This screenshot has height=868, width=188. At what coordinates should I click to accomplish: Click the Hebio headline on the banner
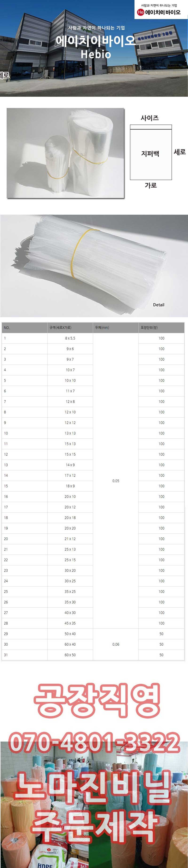(96, 54)
